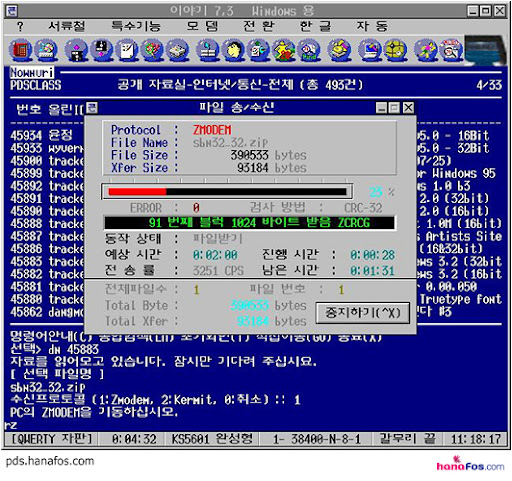Click the estimated time 0:02:00
Image resolution: width=512 pixels, height=481 pixels.
click(x=215, y=255)
